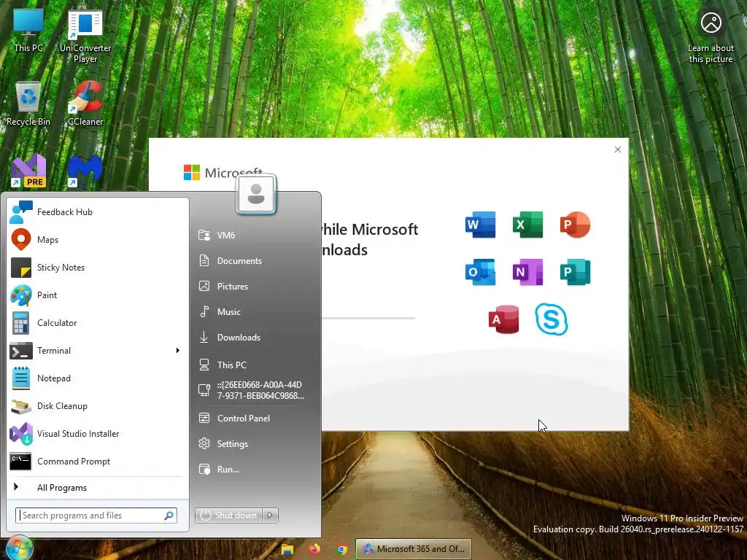
Task: Click the Shut down button
Action: pos(228,516)
